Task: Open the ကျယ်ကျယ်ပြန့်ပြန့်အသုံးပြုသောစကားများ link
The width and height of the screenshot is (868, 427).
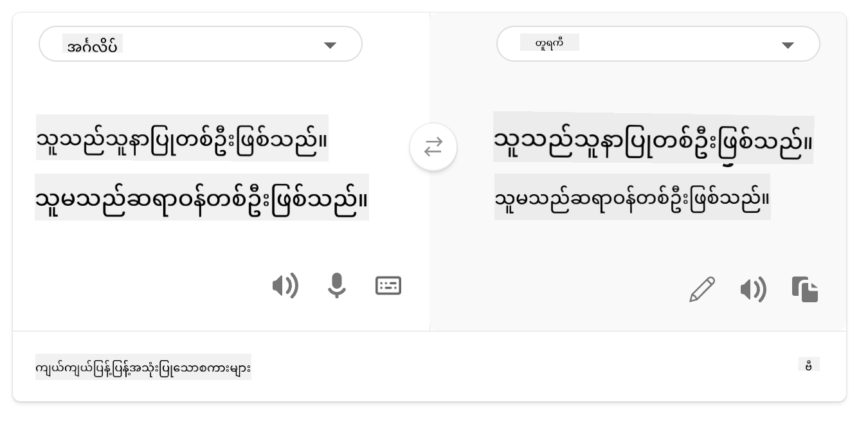Action: [143, 367]
